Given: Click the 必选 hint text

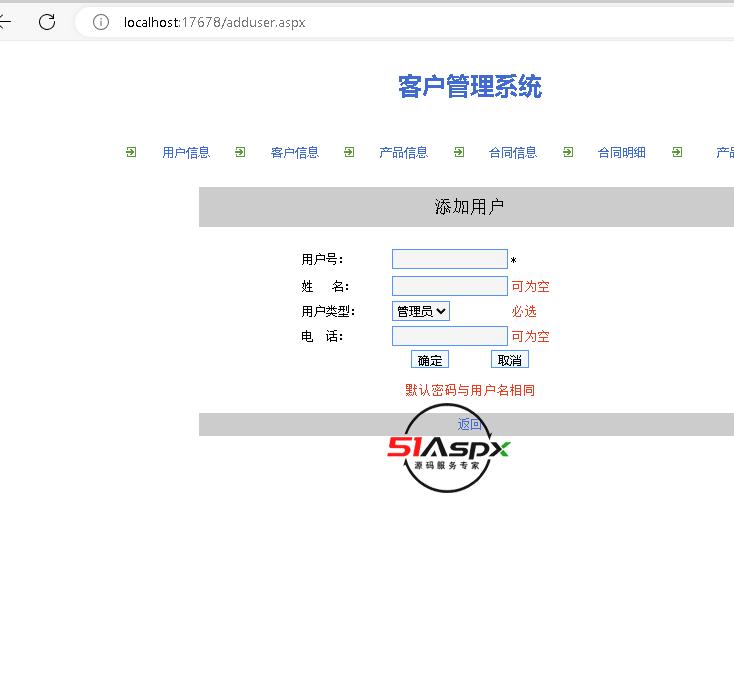Looking at the screenshot, I should click(524, 311).
